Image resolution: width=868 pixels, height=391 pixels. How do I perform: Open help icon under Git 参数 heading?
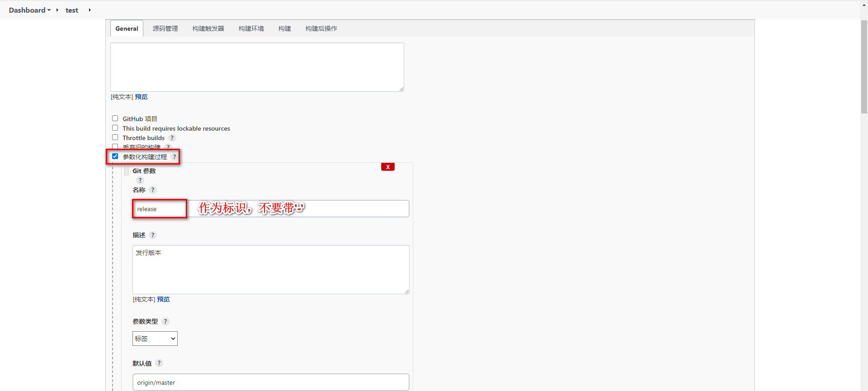pyautogui.click(x=140, y=180)
